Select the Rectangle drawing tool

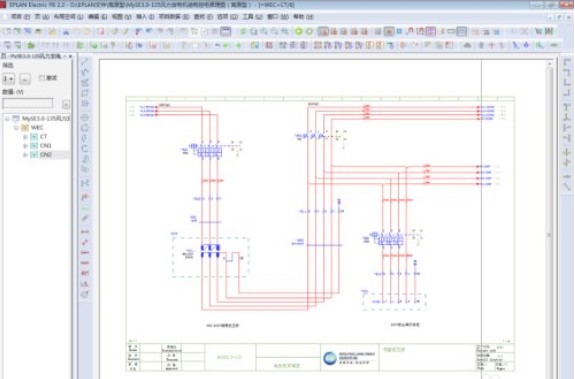pyautogui.click(x=85, y=93)
